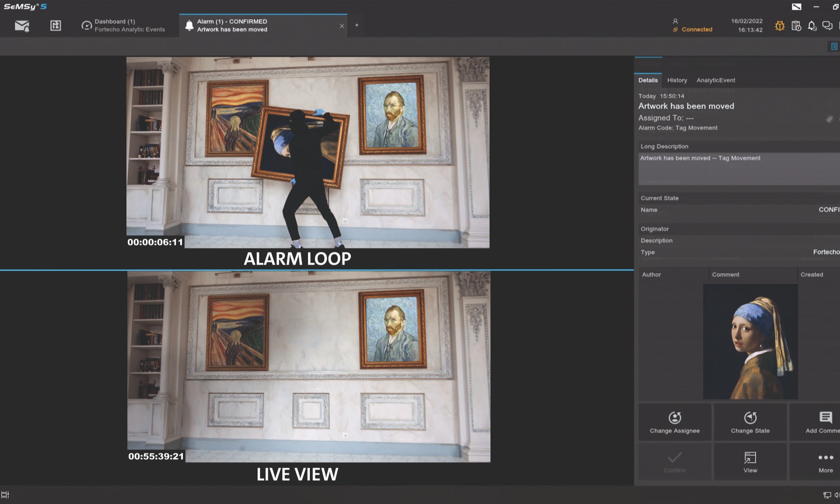Click the muted bell notifications icon
Viewport: 840px width, 504px height.
coord(812,26)
